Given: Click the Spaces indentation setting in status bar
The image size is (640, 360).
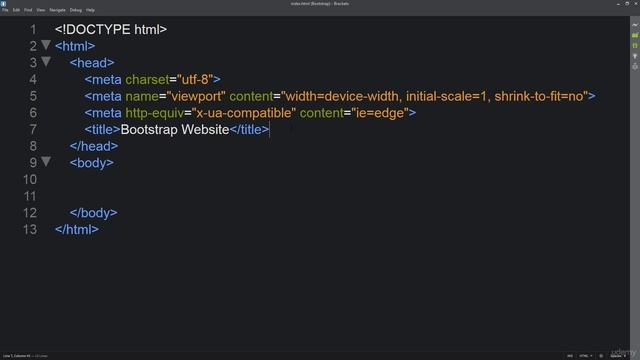Looking at the screenshot, I should click(x=618, y=356).
